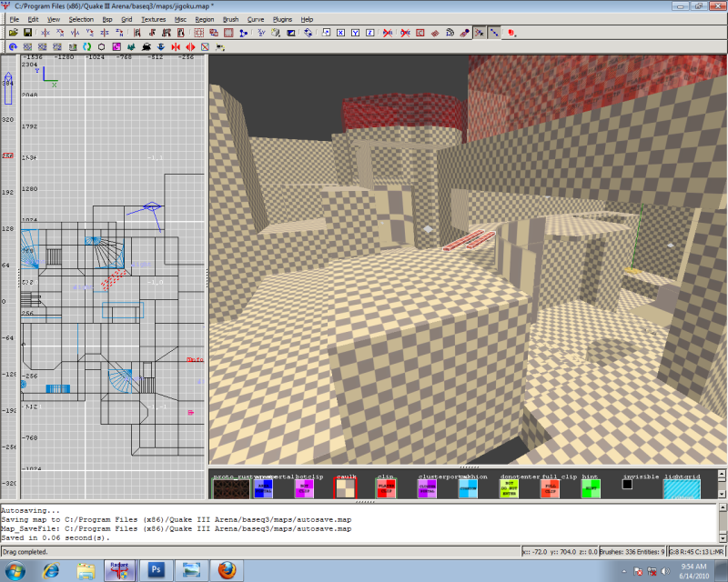Rotate selection around the X axis
The image size is (728, 582).
pos(60,33)
